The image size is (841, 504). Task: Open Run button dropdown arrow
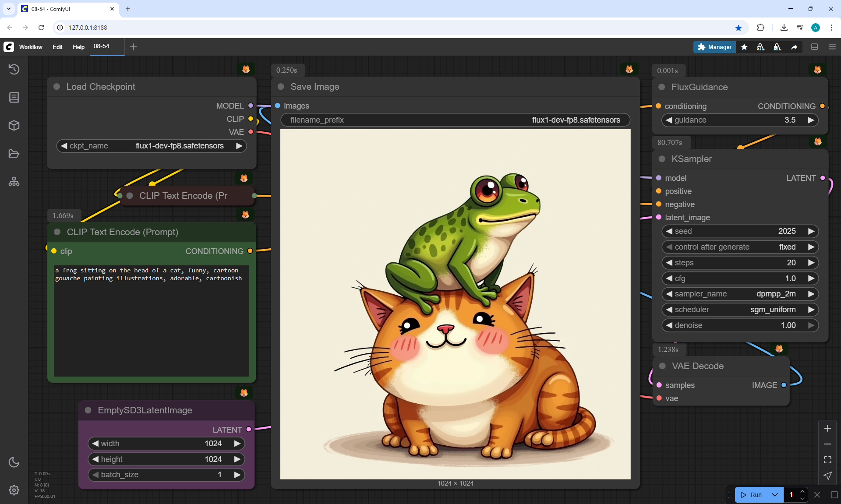coord(775,495)
